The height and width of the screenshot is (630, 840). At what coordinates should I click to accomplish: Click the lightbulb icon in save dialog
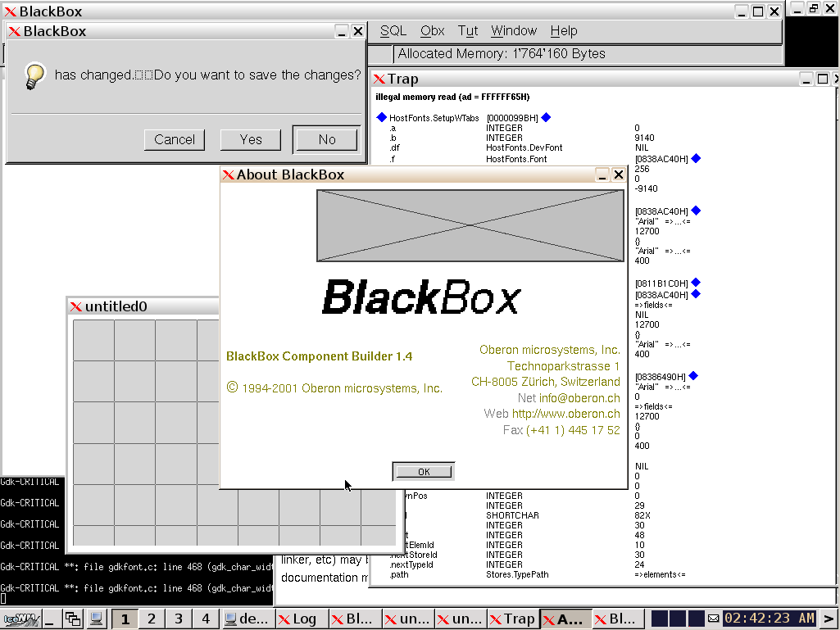[x=34, y=75]
